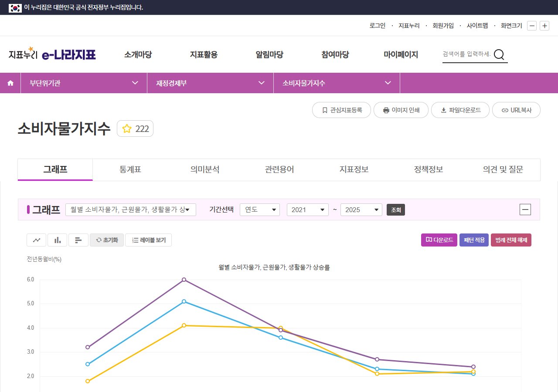
Task: Switch to the 통계표 tab
Action: pyautogui.click(x=130, y=169)
